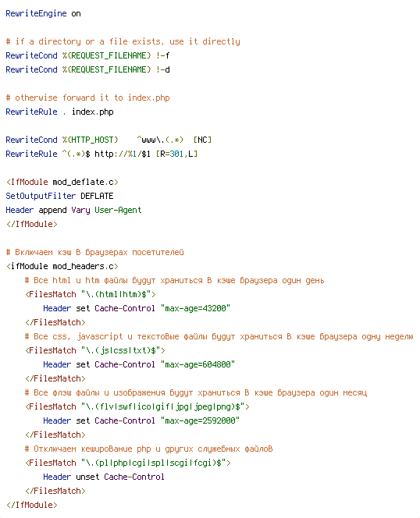Click the flv|swf|ico FilesMatch tag
The height and width of the screenshot is (518, 420).
click(x=137, y=406)
